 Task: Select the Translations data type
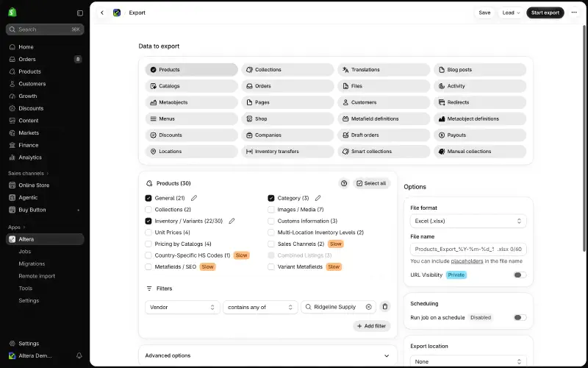pos(384,69)
